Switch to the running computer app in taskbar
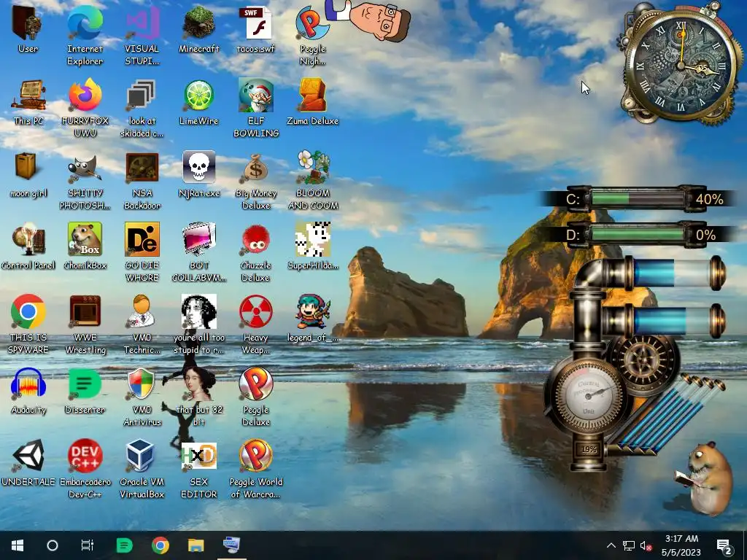Viewport: 747px width, 560px height. 232,545
